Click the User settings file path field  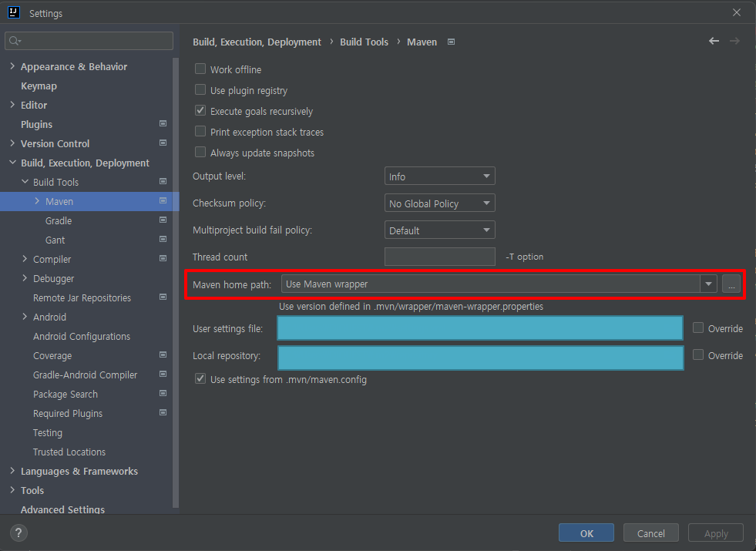click(480, 328)
